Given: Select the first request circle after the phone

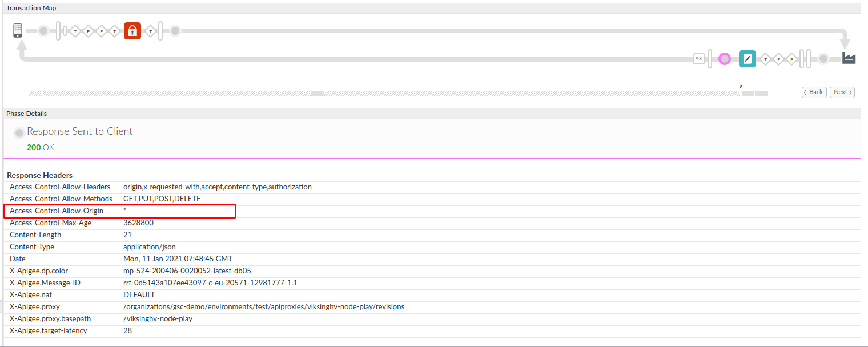Looking at the screenshot, I should pos(43,31).
